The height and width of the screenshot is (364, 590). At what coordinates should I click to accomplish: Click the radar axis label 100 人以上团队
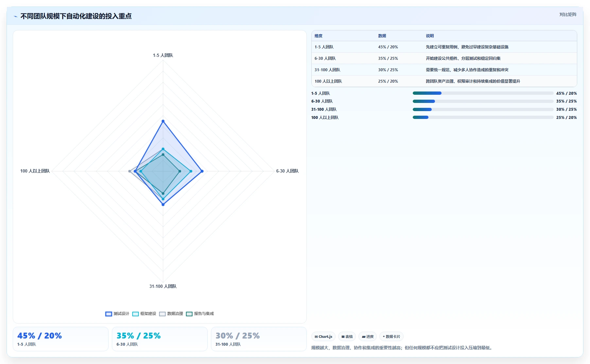pos(35,171)
